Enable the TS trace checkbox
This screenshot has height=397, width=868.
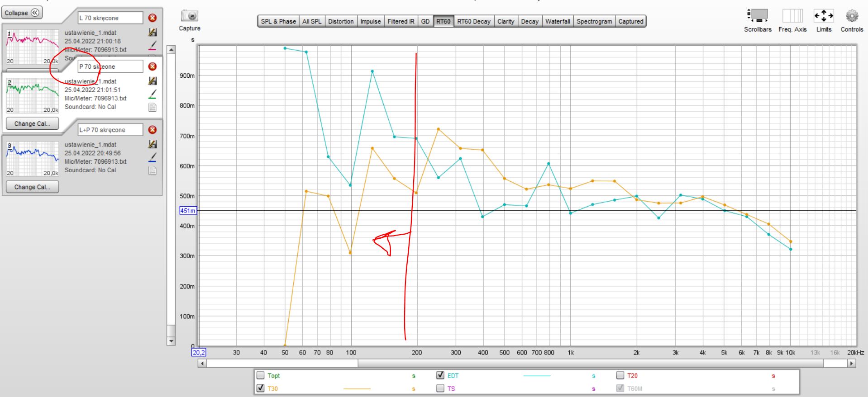coord(440,388)
